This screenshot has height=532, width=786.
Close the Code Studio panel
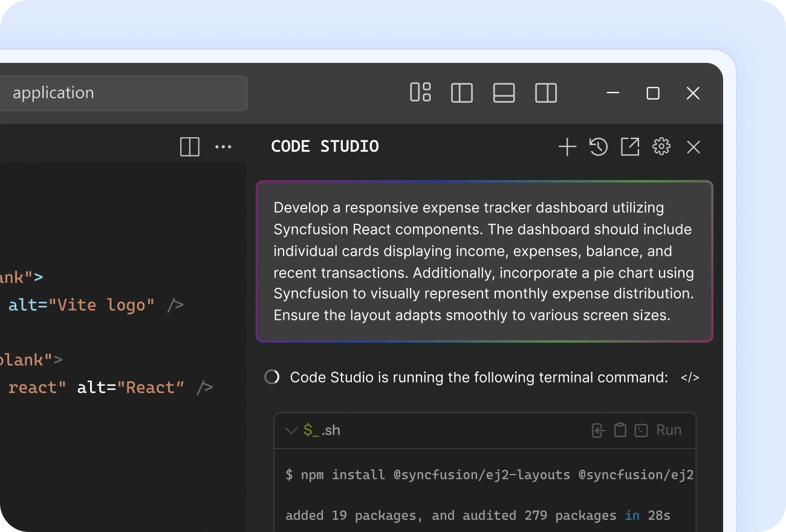693,147
